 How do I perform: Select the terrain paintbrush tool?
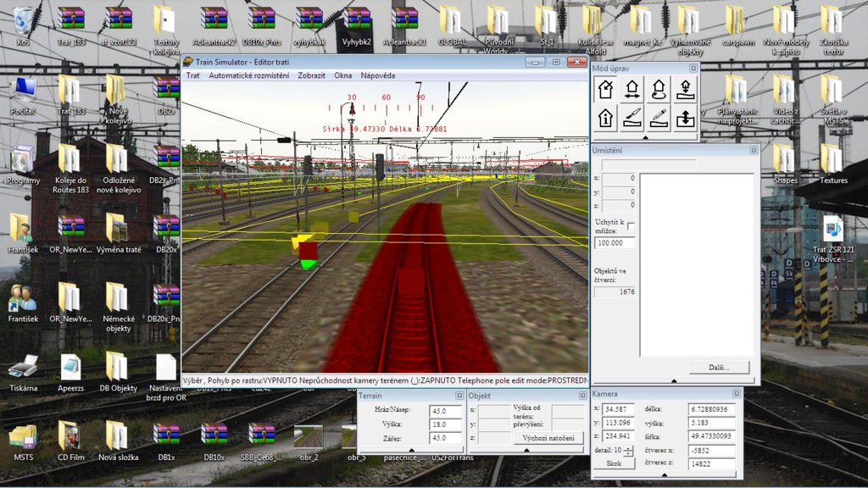pos(659,118)
